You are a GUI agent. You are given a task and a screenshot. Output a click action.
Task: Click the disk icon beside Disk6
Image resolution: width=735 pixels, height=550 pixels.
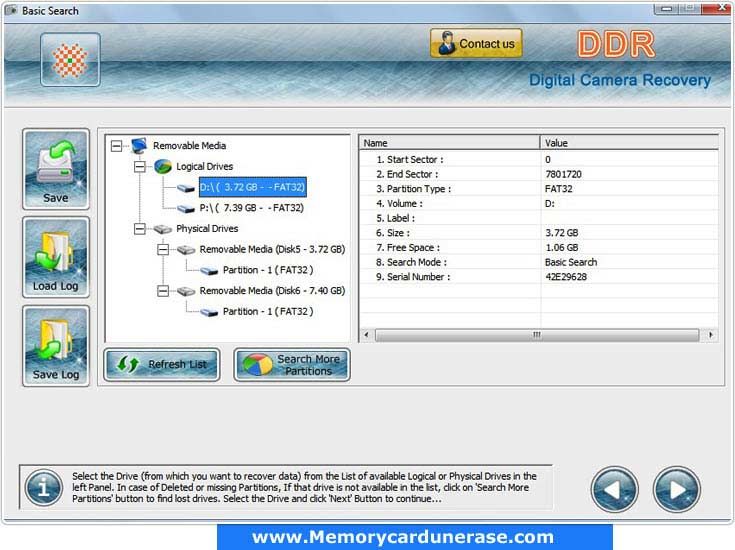186,292
